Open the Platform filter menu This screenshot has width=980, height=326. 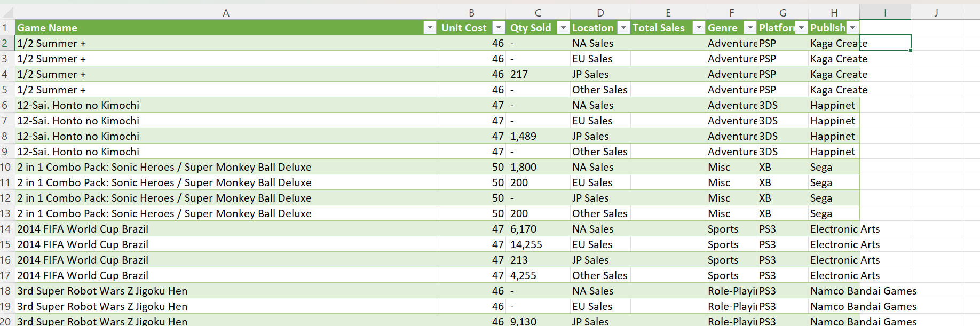(x=801, y=27)
